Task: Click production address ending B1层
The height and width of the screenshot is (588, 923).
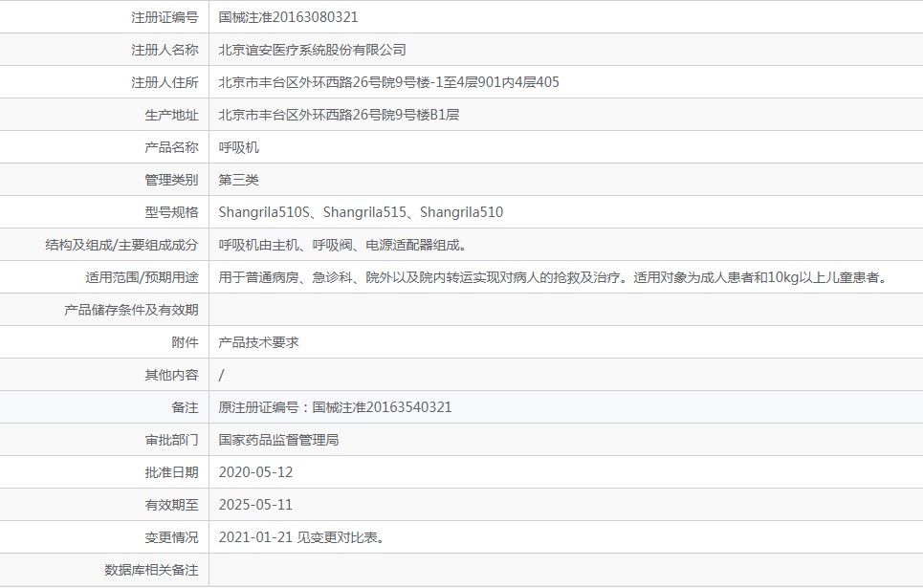Action: pyautogui.click(x=339, y=115)
